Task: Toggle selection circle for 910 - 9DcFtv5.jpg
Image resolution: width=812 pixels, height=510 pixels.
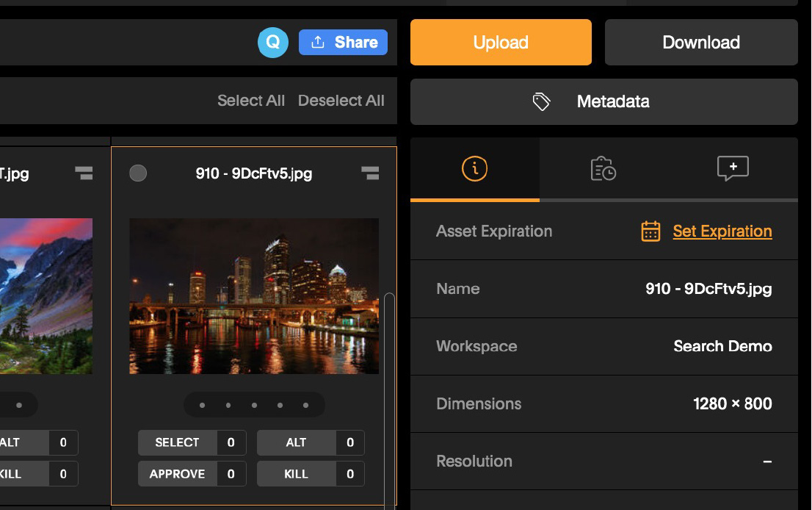Action: [138, 173]
